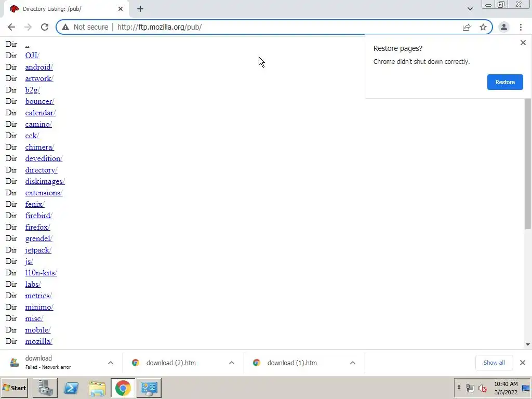Viewport: 532px width, 399px height.
Task: Open the Chrome profile avatar icon
Action: (504, 27)
